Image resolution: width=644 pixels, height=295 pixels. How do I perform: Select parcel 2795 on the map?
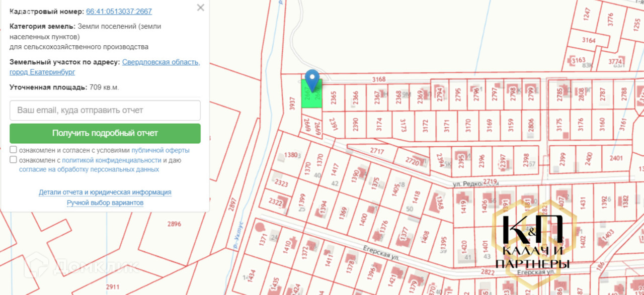pyautogui.click(x=458, y=94)
